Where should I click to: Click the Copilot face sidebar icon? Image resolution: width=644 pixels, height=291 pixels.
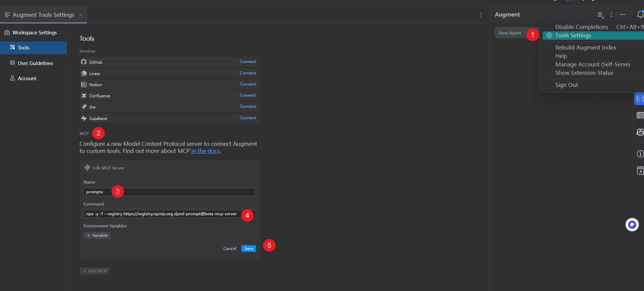pyautogui.click(x=640, y=132)
